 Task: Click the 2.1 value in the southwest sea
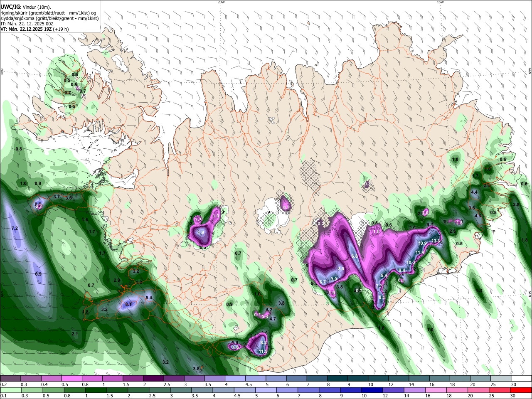pos(75,334)
